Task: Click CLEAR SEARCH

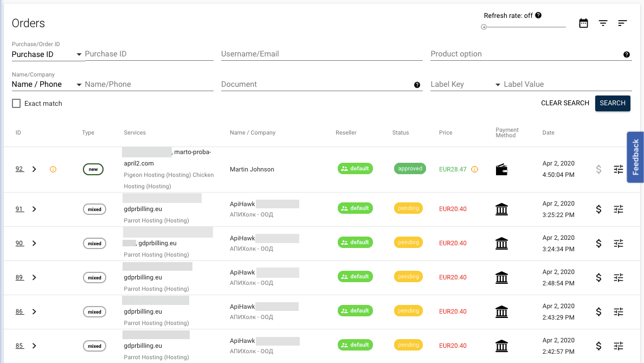Action: pos(565,103)
